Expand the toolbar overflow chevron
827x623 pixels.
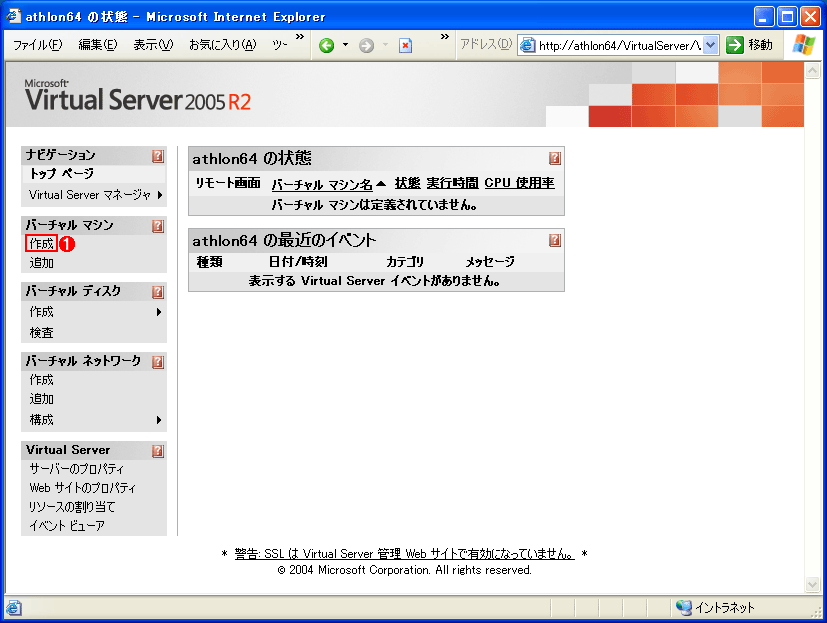point(445,36)
